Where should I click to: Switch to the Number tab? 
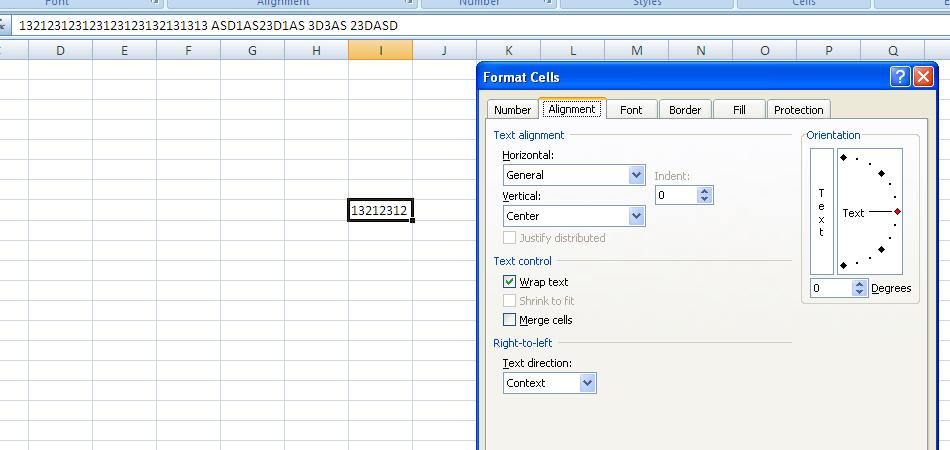pyautogui.click(x=512, y=110)
